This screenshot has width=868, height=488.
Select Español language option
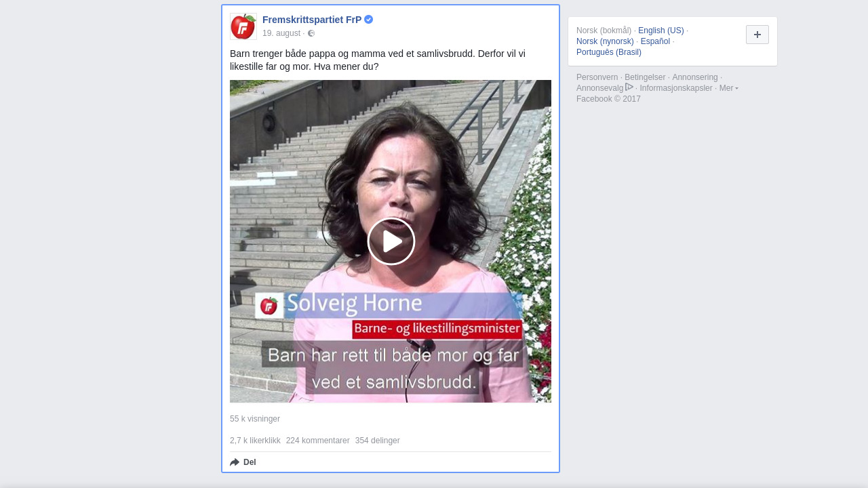[655, 41]
